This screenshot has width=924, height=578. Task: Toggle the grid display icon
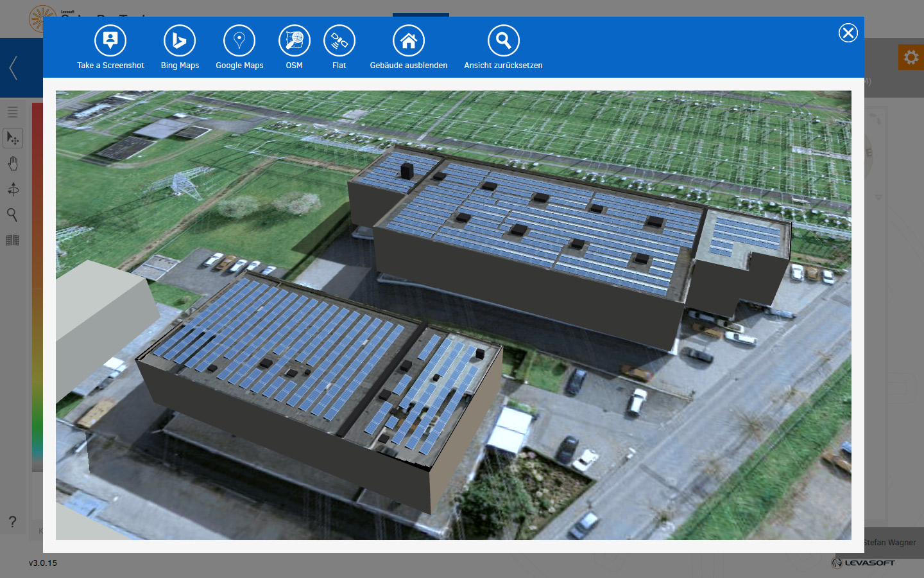tap(12, 240)
